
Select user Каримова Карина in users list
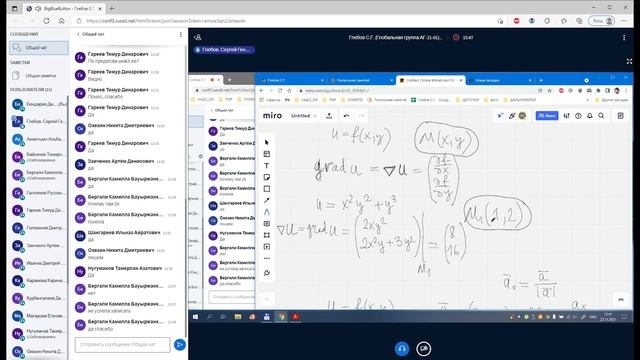(39, 281)
